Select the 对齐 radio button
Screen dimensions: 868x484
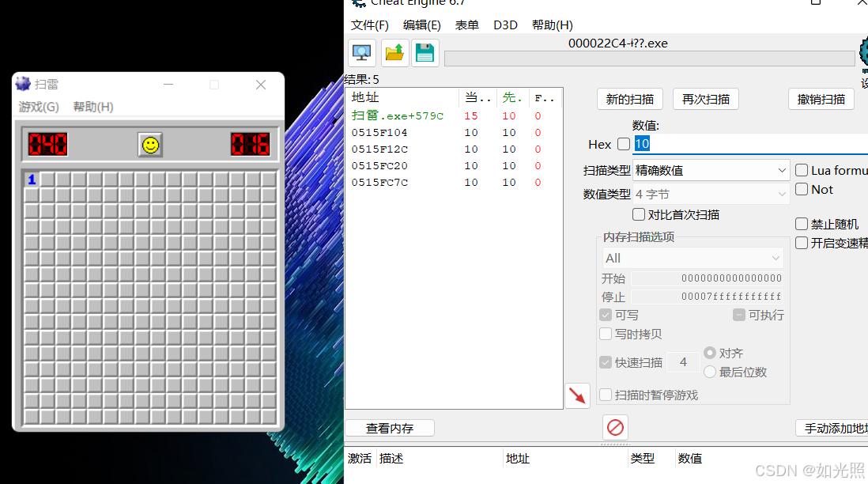point(710,353)
